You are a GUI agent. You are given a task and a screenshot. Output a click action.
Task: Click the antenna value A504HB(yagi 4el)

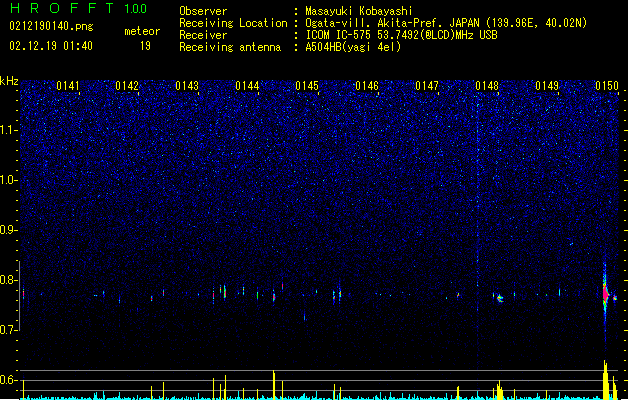353,47
